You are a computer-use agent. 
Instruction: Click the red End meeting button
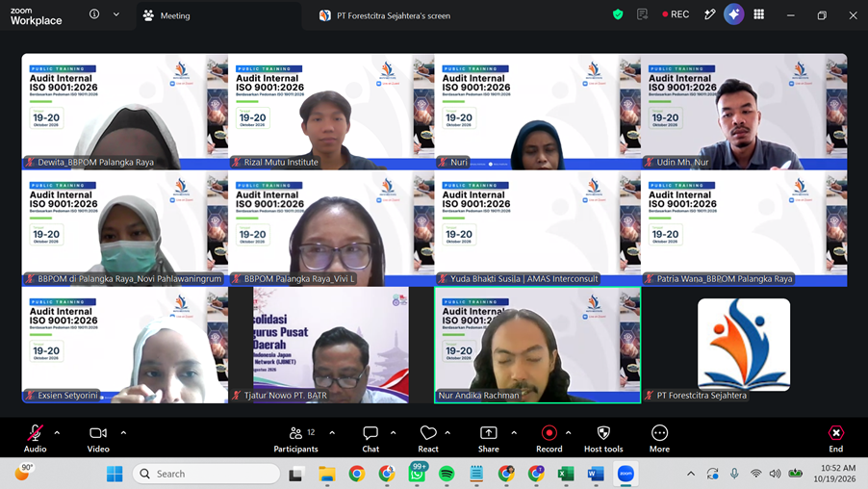coord(836,439)
